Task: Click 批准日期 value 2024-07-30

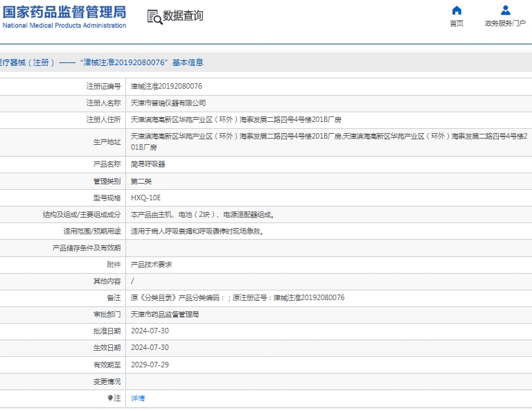Action: click(150, 331)
